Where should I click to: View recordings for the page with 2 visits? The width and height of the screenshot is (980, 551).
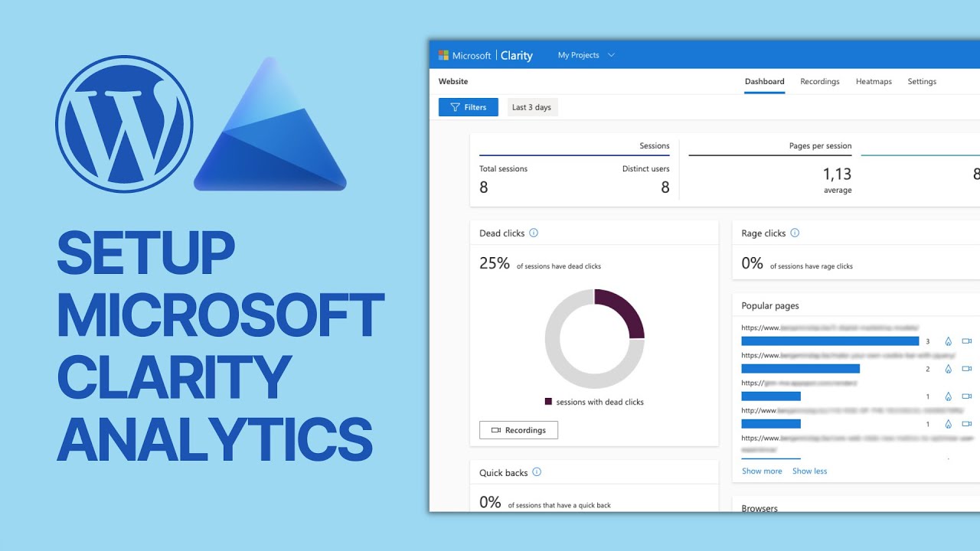click(966, 369)
